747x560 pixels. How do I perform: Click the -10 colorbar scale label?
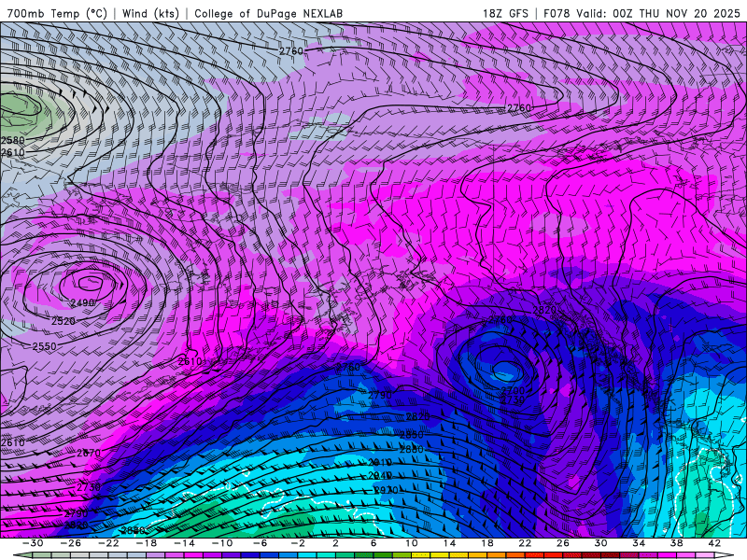tap(222, 543)
